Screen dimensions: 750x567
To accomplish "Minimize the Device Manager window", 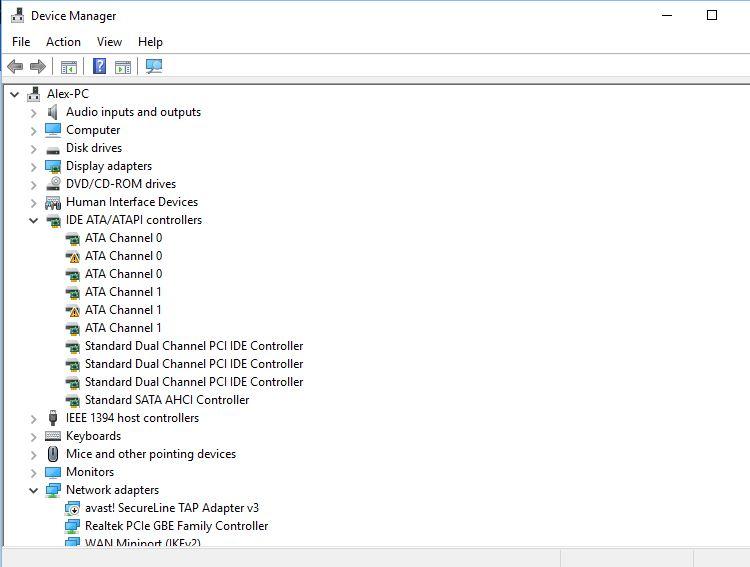I will pos(667,15).
